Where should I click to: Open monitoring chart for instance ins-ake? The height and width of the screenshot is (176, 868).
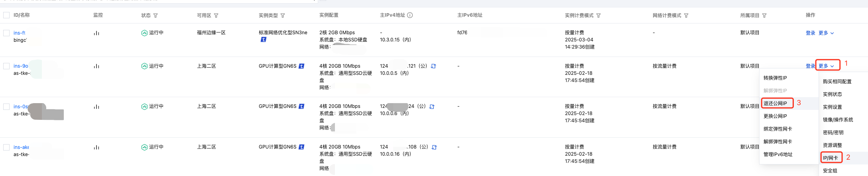point(96,147)
